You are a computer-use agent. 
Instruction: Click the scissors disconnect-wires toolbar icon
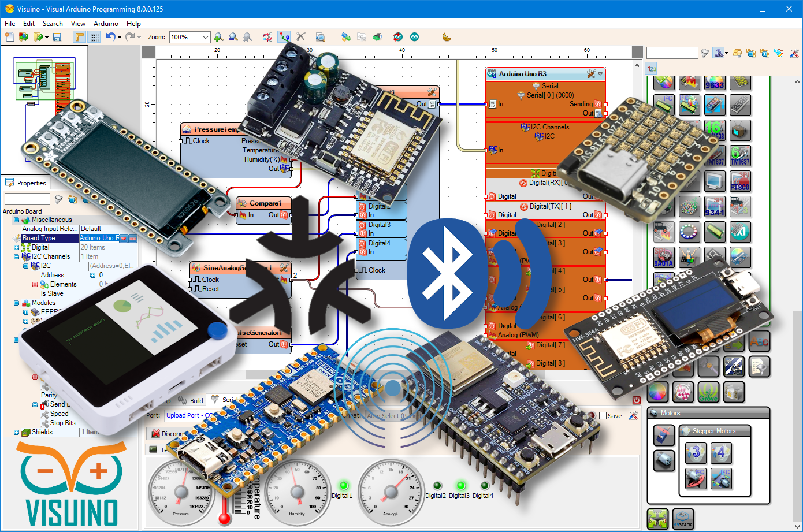tap(300, 36)
